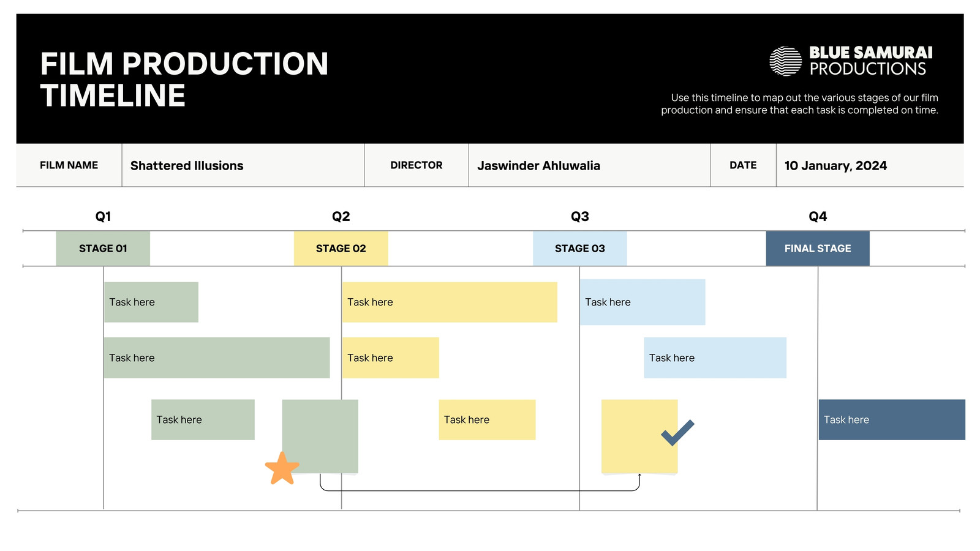Select the blue checkmark icon
Viewport: 980px width, 551px height.
tap(677, 432)
